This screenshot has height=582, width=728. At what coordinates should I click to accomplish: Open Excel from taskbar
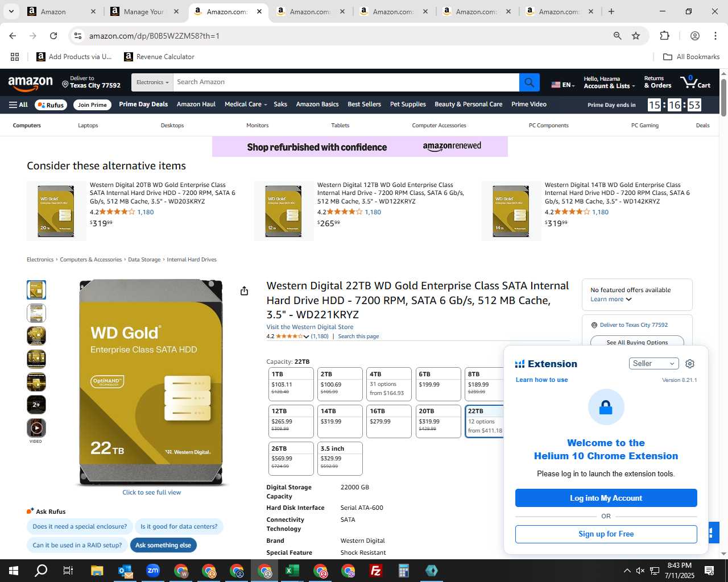click(292, 571)
